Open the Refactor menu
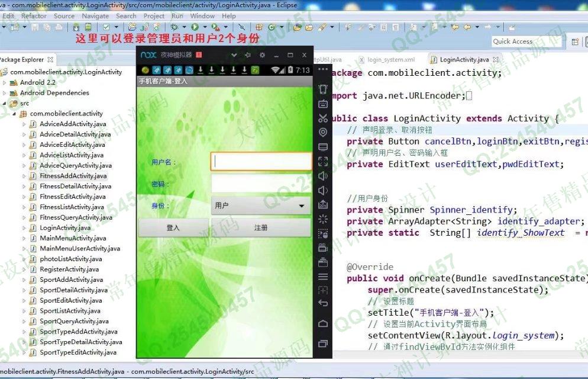This screenshot has width=588, height=379. [x=34, y=16]
